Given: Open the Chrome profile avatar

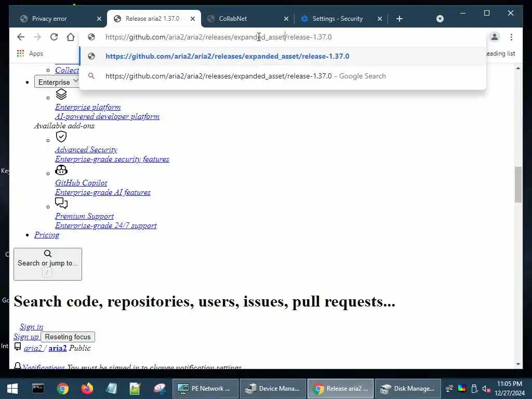Looking at the screenshot, I should coord(495,37).
